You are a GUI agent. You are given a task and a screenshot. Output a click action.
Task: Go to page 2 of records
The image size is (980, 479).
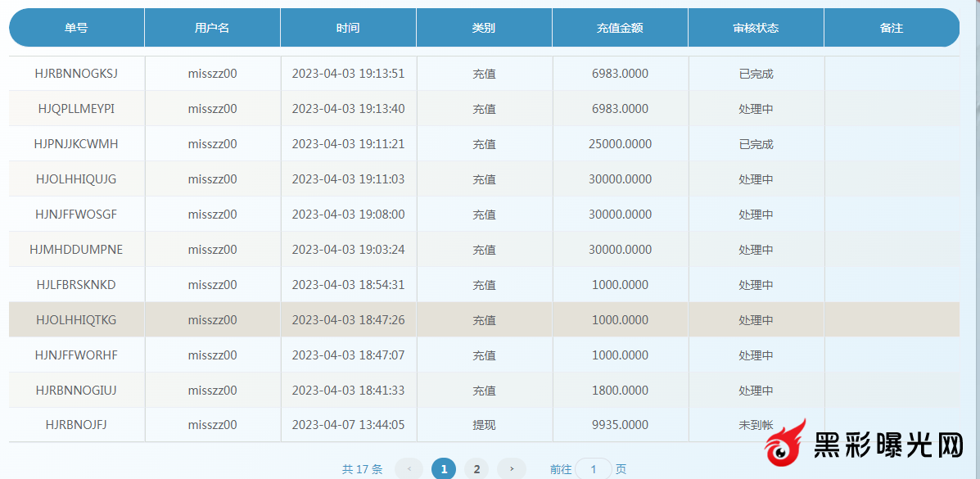[x=476, y=469]
